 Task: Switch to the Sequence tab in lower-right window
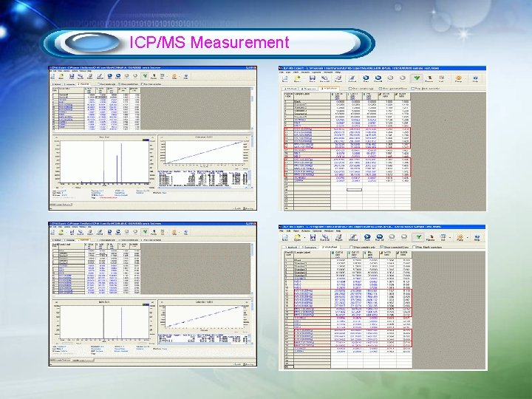tap(310, 248)
